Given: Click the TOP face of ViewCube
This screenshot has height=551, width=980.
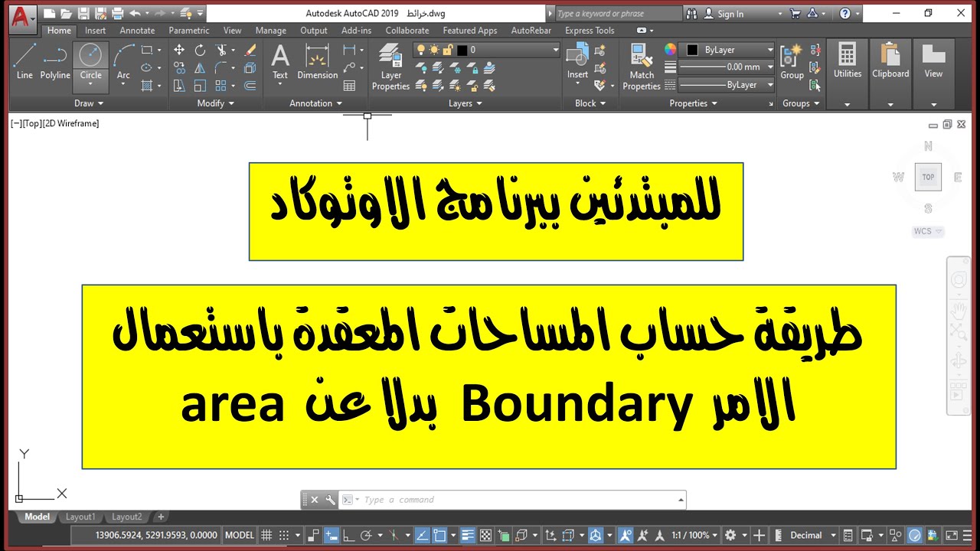Looking at the screenshot, I should tap(928, 177).
